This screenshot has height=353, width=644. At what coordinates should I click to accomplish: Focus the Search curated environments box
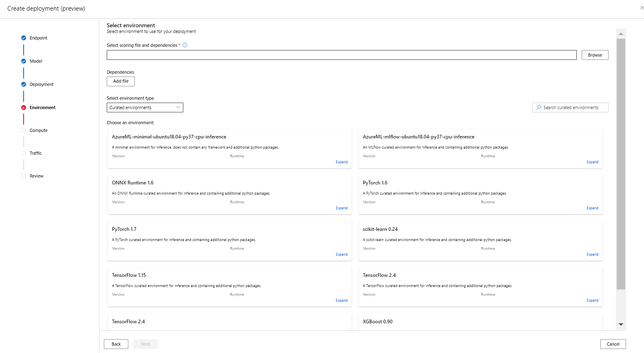tap(570, 107)
